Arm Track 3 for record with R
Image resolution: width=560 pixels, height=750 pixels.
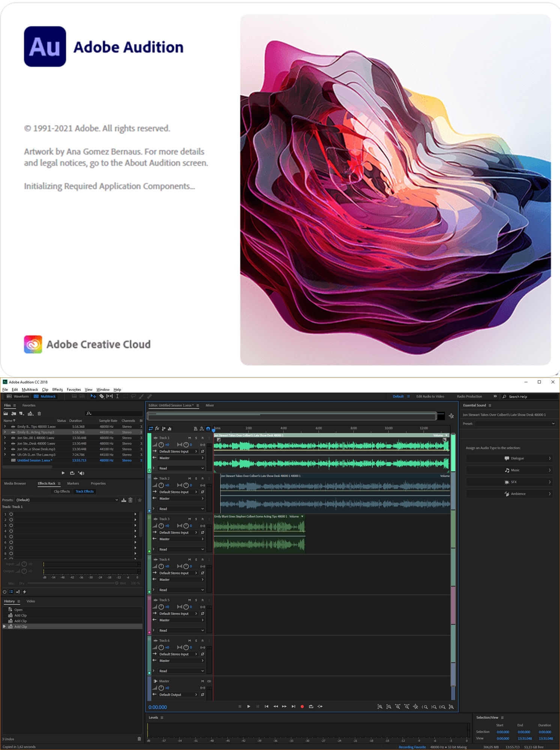203,519
